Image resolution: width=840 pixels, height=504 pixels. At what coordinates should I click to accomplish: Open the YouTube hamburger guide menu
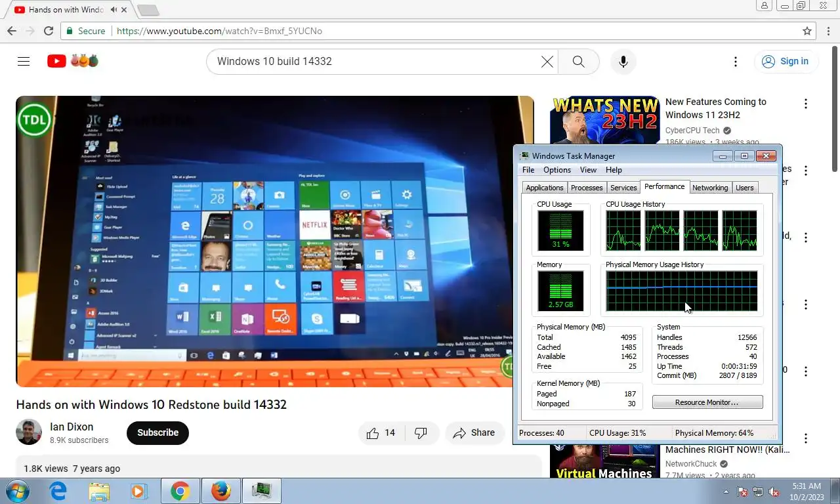pos(24,61)
